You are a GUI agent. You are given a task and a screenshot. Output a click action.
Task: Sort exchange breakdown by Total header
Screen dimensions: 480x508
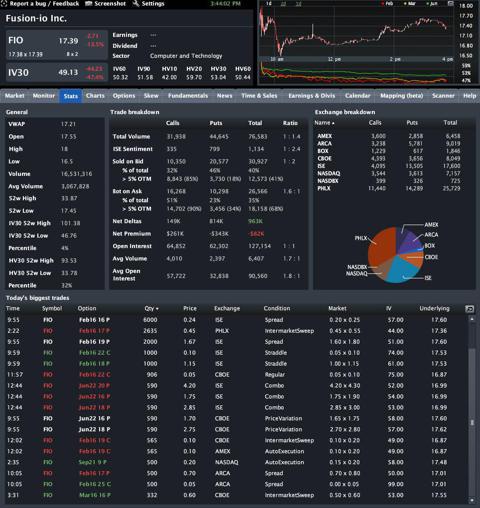tap(450, 123)
